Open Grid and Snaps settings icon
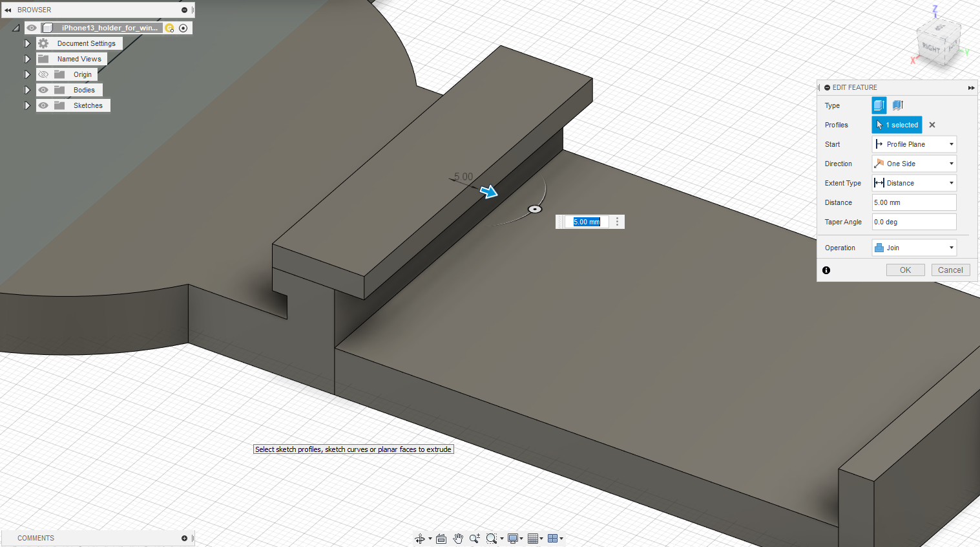The width and height of the screenshot is (980, 547). tap(533, 539)
